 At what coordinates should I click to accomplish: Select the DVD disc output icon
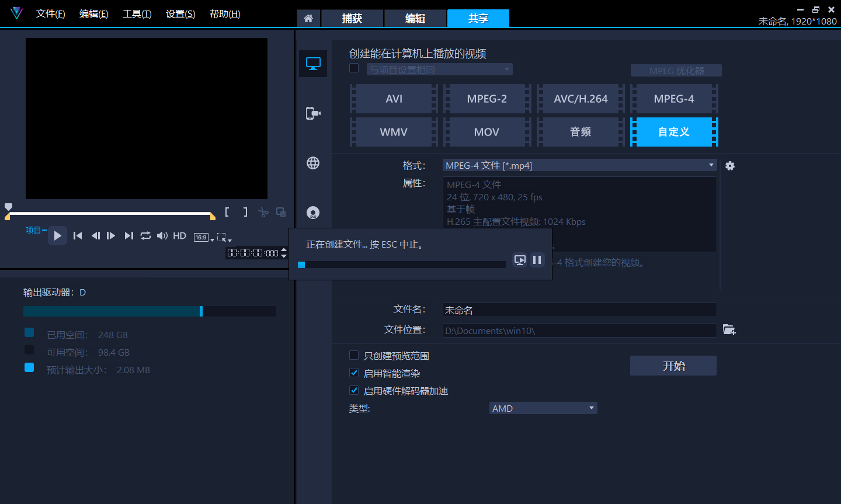313,213
